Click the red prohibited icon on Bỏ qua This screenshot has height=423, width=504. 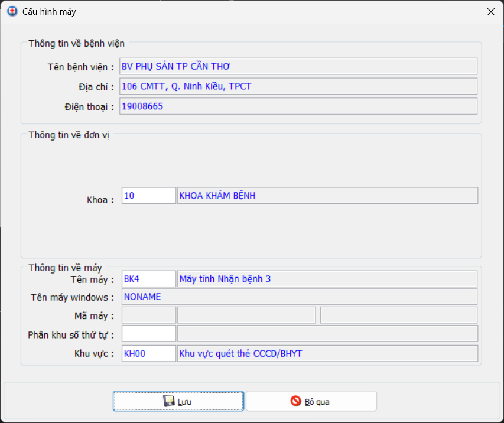(x=295, y=401)
